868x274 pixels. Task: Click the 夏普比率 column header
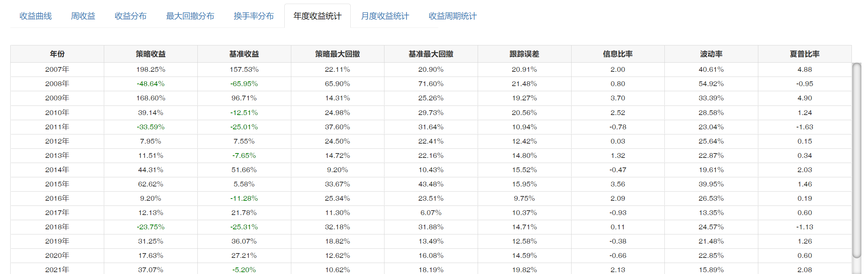805,54
